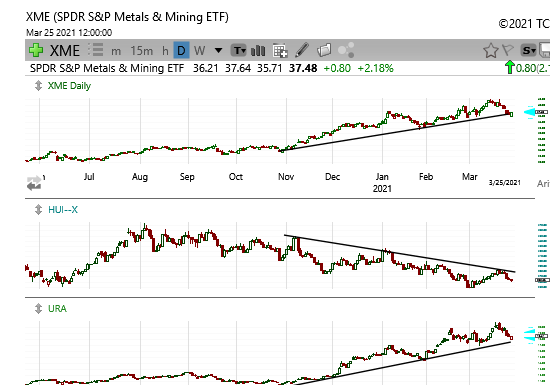Click the bar chart plot style icon

pos(258,50)
